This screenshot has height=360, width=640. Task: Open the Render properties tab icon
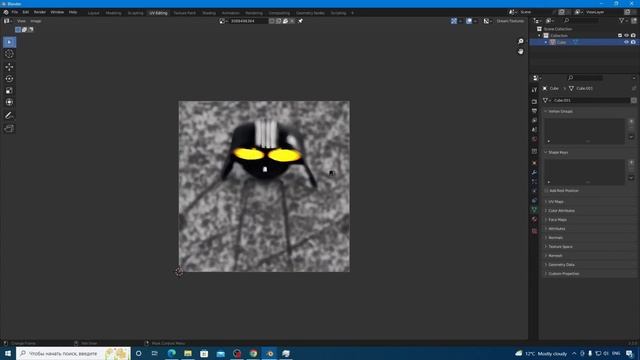pyautogui.click(x=534, y=101)
